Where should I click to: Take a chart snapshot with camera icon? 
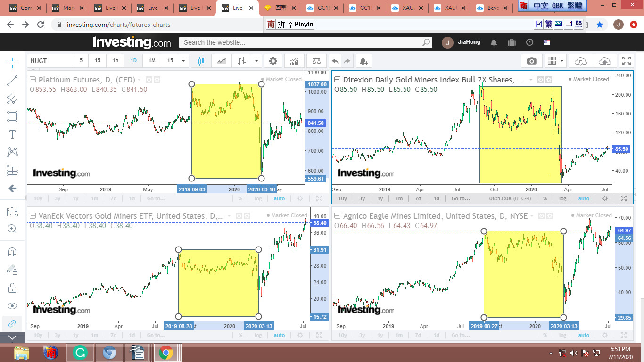click(531, 61)
